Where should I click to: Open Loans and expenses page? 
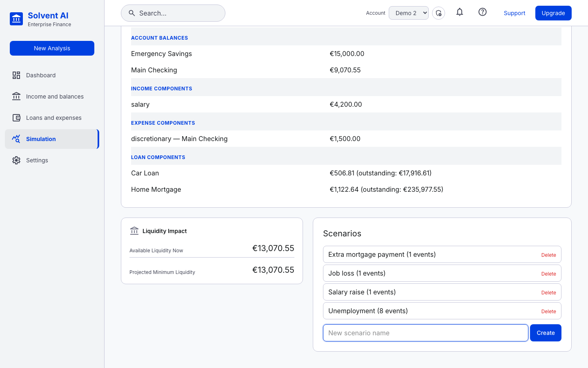tap(52, 118)
